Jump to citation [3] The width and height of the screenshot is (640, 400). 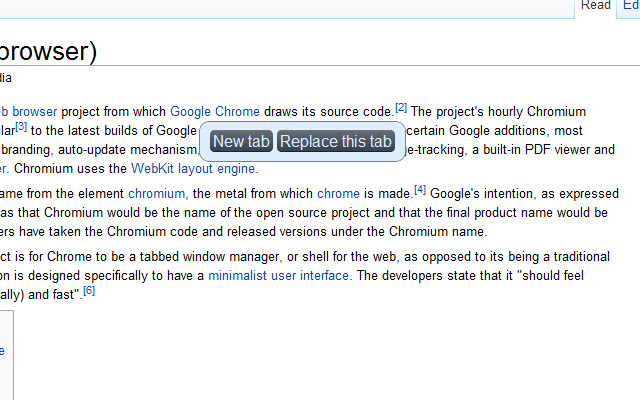21,127
